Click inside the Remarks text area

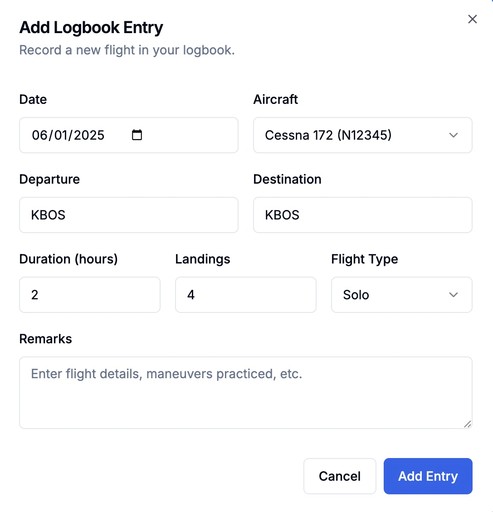coord(246,393)
